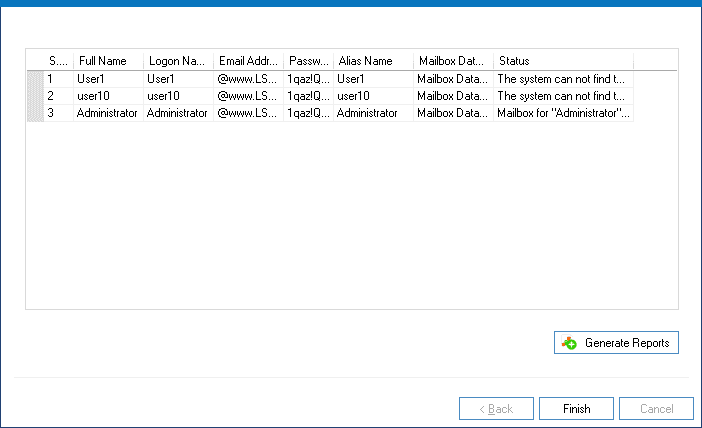Click user10 row status message
The width and height of the screenshot is (702, 428).
(x=563, y=96)
